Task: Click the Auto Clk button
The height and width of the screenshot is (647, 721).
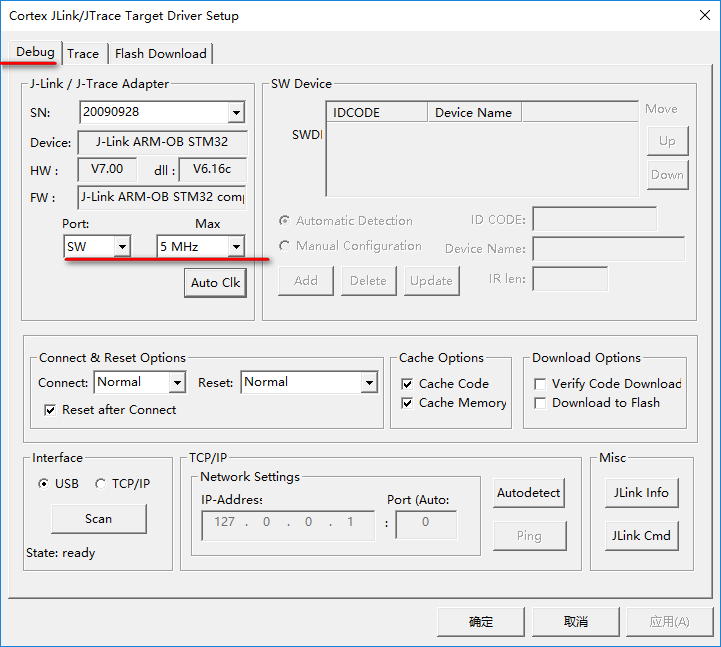Action: tap(216, 283)
